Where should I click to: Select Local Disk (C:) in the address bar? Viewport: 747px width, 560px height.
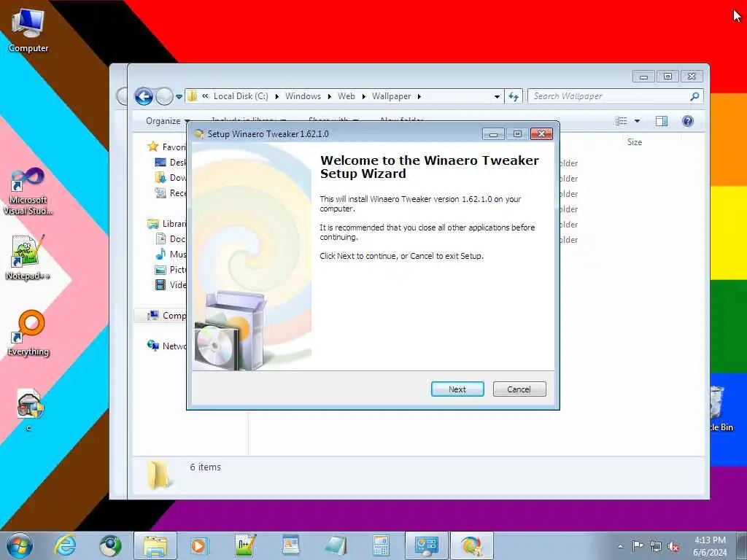pyautogui.click(x=241, y=96)
